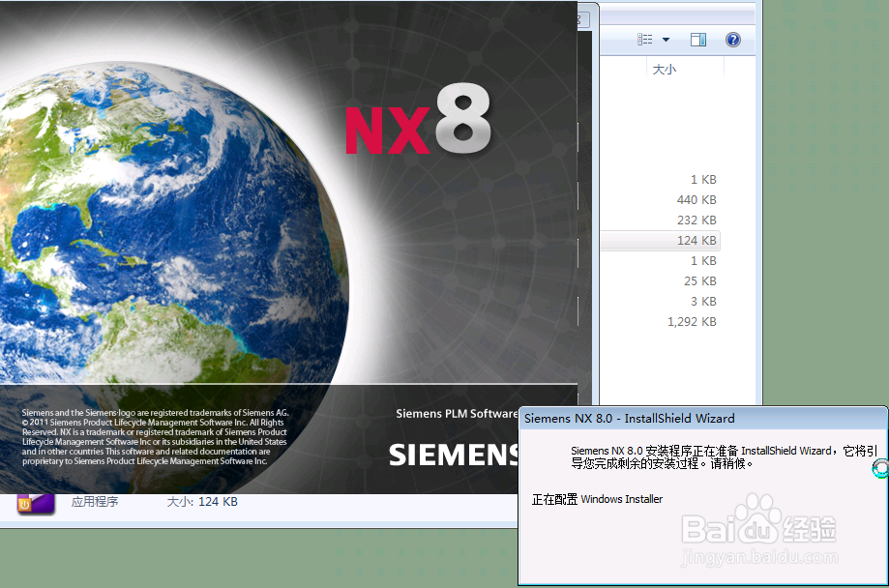Open Explorer help via question mark icon

[x=733, y=39]
